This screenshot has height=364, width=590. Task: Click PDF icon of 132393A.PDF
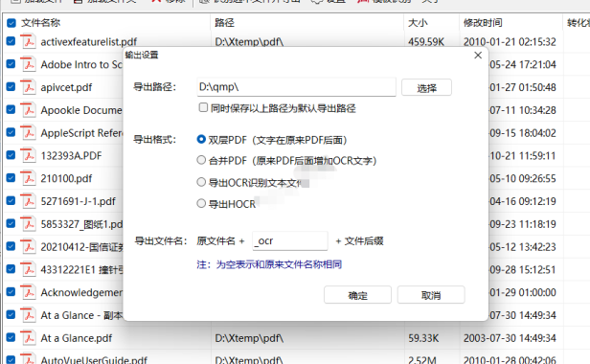point(28,155)
